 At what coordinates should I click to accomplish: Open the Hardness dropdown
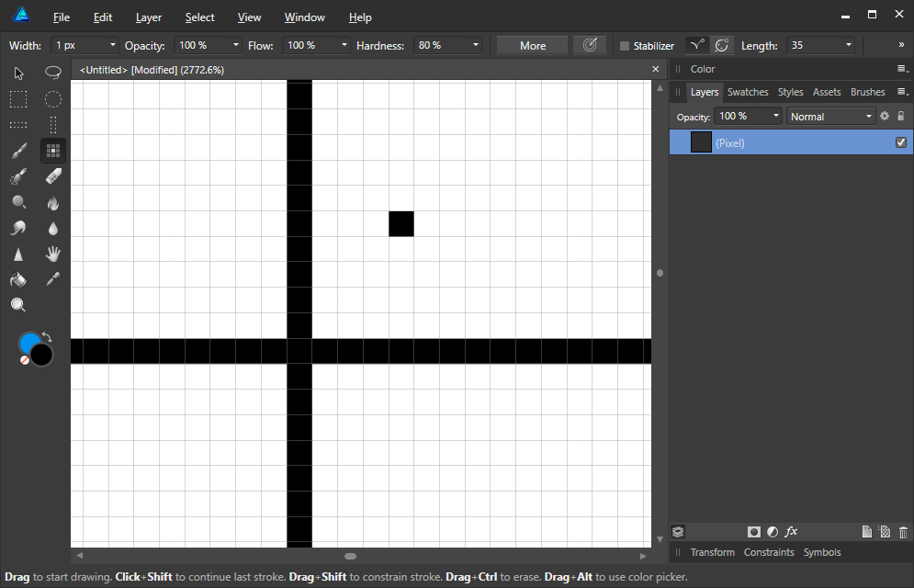pos(474,45)
